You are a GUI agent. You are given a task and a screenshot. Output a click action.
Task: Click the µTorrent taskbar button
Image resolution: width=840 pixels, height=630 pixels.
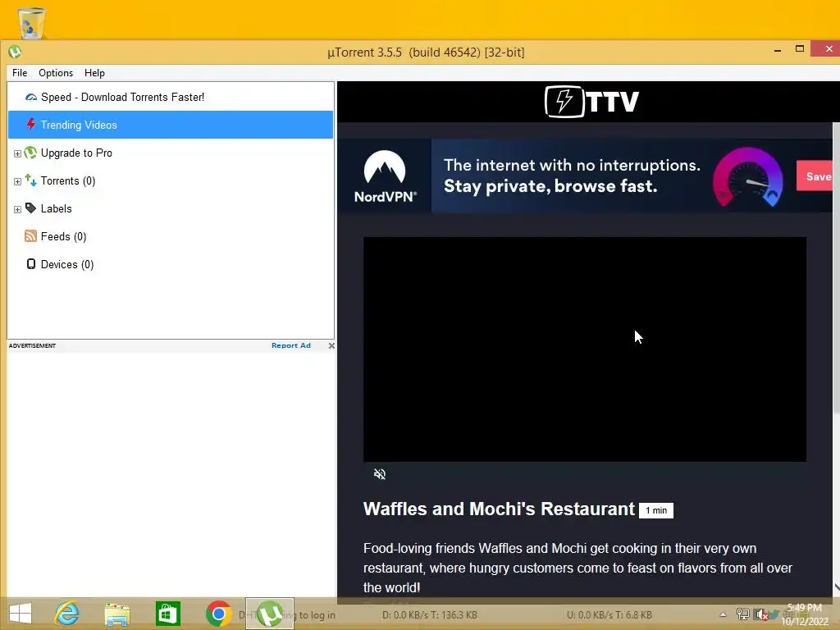pyautogui.click(x=269, y=614)
